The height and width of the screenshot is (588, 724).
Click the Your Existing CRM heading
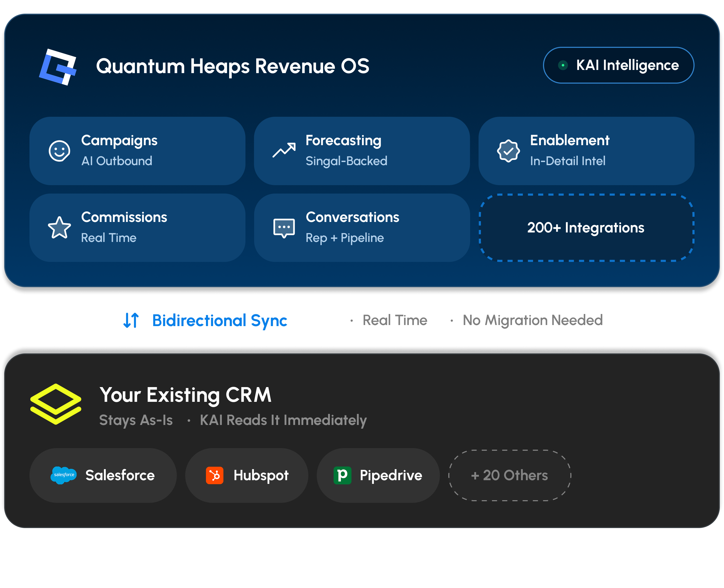tap(185, 395)
